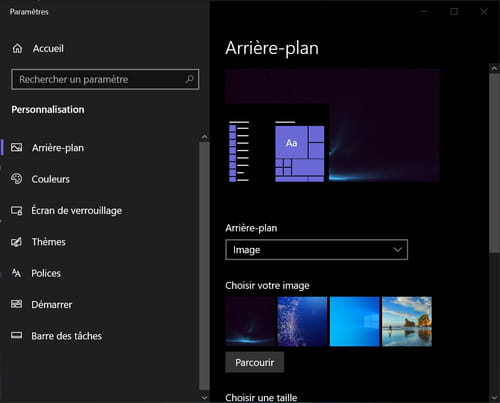
Task: Click the Polices font icon
Action: coord(16,273)
